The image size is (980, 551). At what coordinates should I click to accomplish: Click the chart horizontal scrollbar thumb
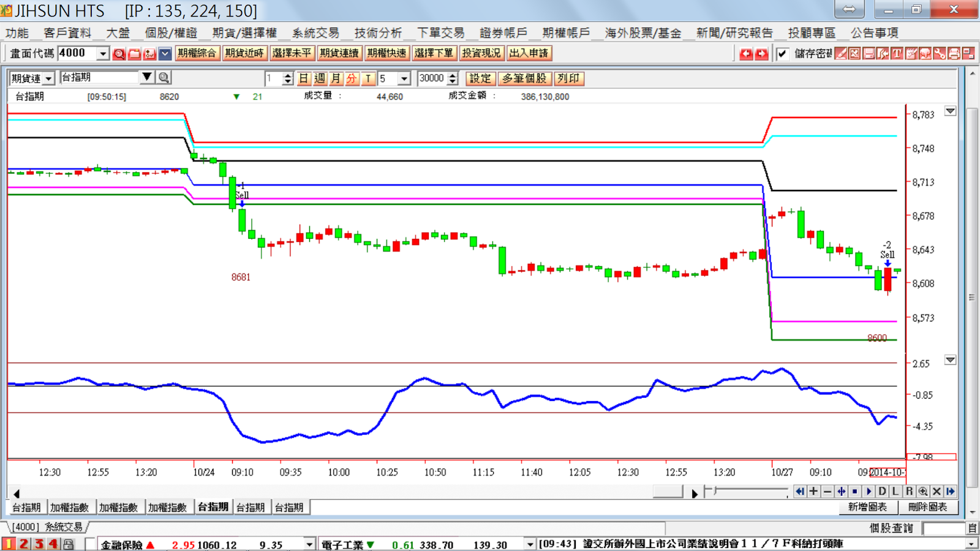click(x=668, y=491)
